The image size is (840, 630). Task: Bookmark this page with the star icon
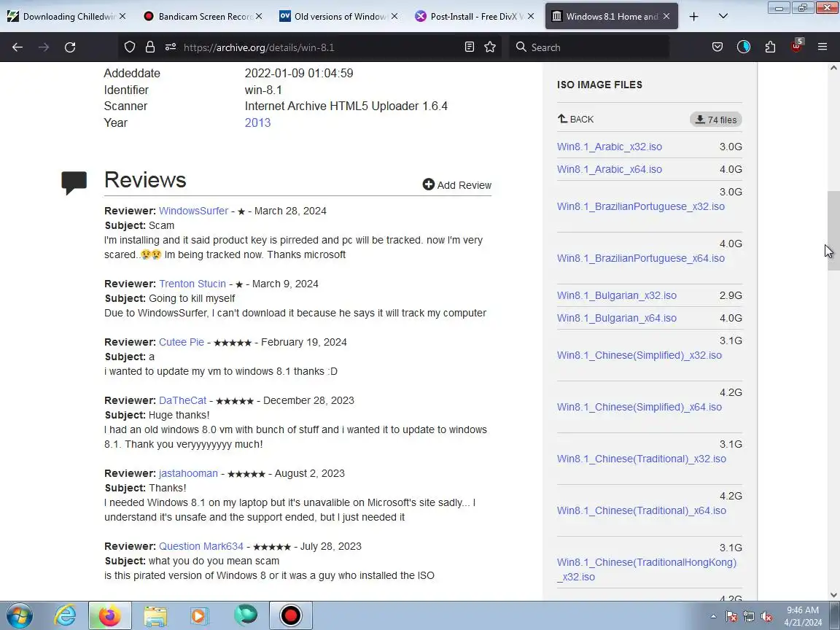click(x=490, y=47)
